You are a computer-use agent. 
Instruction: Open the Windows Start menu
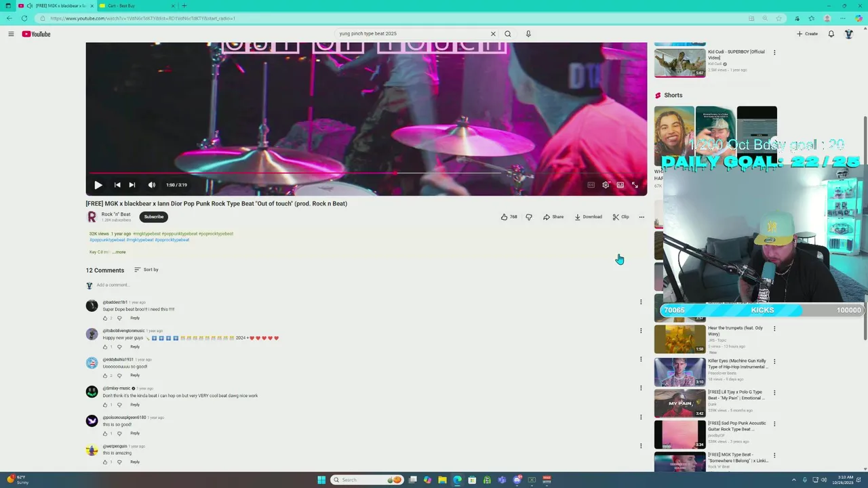[321, 480]
